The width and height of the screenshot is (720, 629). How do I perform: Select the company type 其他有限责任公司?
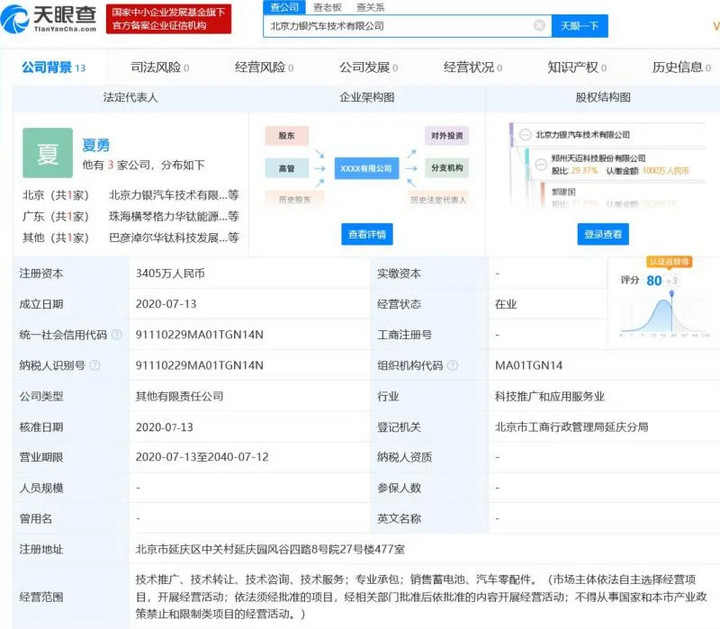point(180,396)
